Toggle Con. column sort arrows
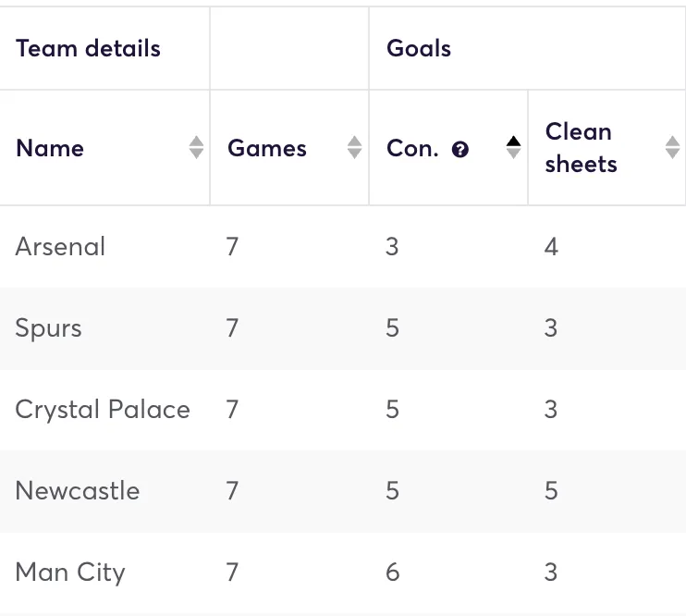Screen dimensions: 686x616 (x=513, y=147)
